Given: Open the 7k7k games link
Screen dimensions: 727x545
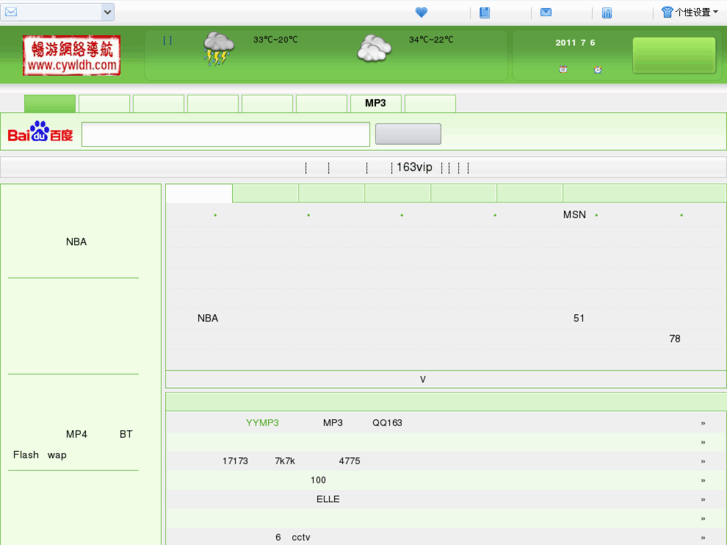Looking at the screenshot, I should (285, 461).
